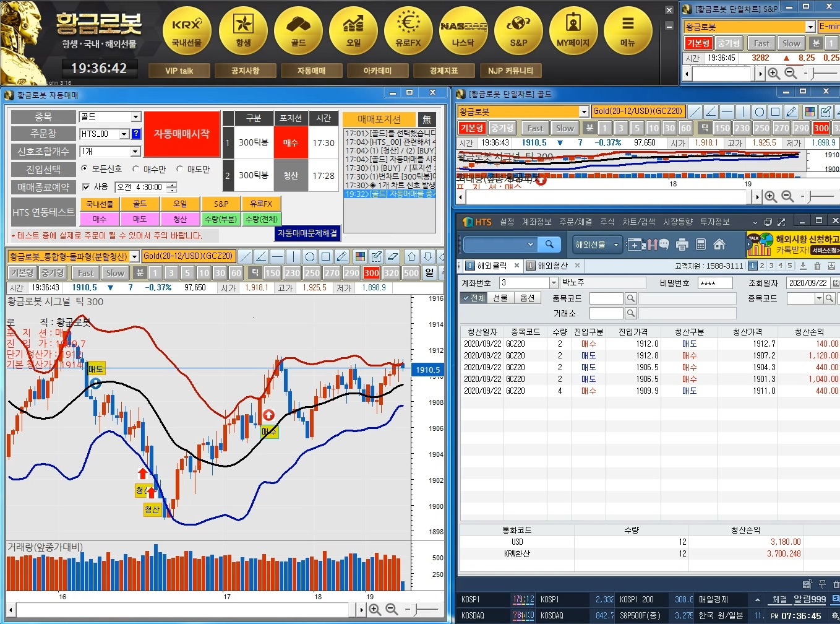Screen dimensions: 840x624
Task: Open the calculator icon in HTS toolbar
Action: tap(701, 245)
